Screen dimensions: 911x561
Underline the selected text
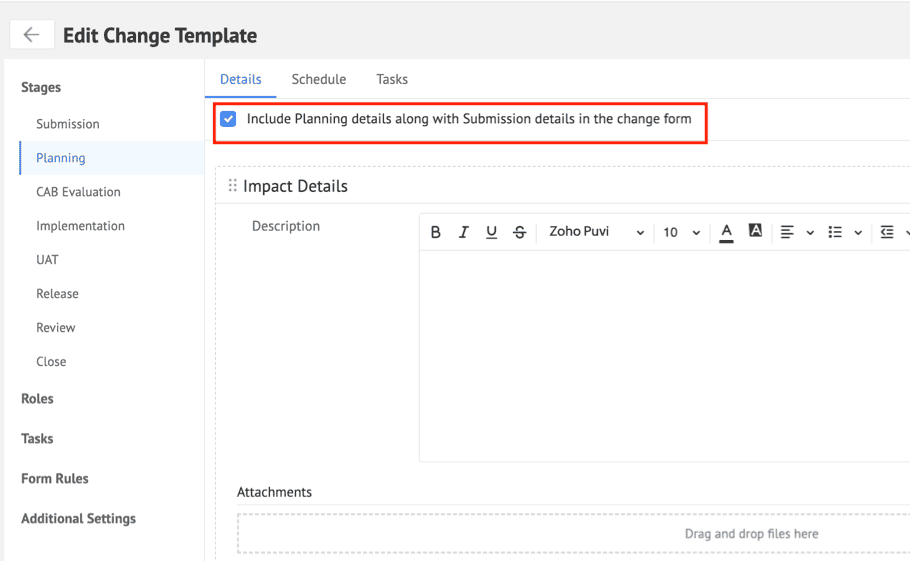491,232
